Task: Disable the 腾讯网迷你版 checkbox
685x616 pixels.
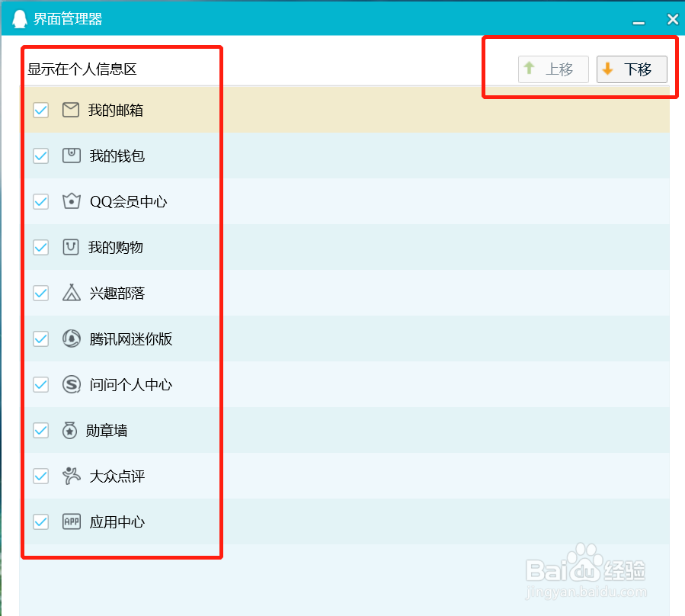Action: pos(40,338)
